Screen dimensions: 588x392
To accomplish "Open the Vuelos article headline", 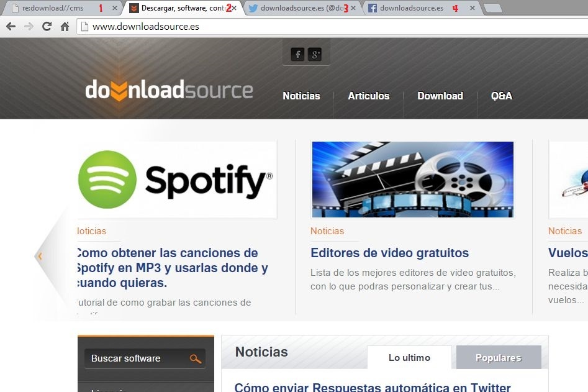I will tap(568, 253).
